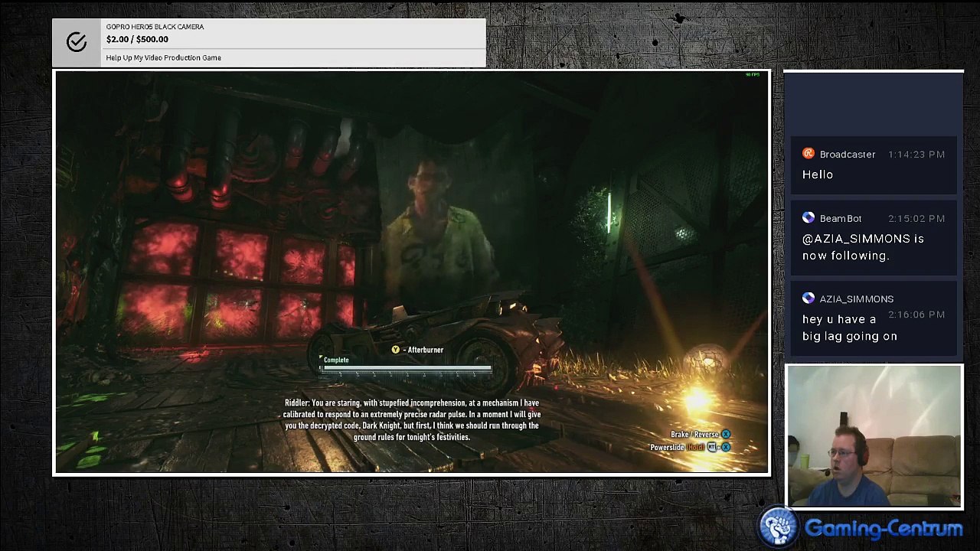Click the BeamBot avatar icon in chat

(x=808, y=218)
